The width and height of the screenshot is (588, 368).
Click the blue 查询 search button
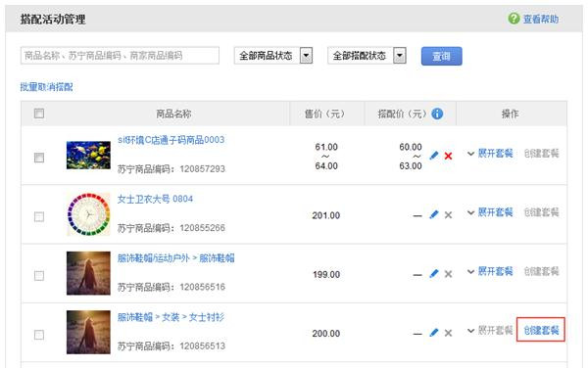(x=441, y=56)
